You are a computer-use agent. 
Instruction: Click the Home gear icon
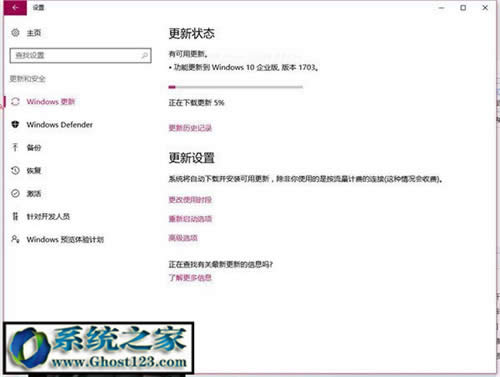point(15,33)
